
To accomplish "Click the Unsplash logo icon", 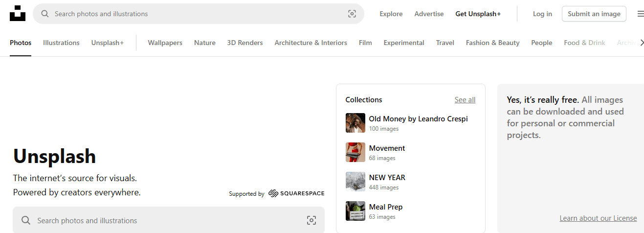I will [18, 13].
